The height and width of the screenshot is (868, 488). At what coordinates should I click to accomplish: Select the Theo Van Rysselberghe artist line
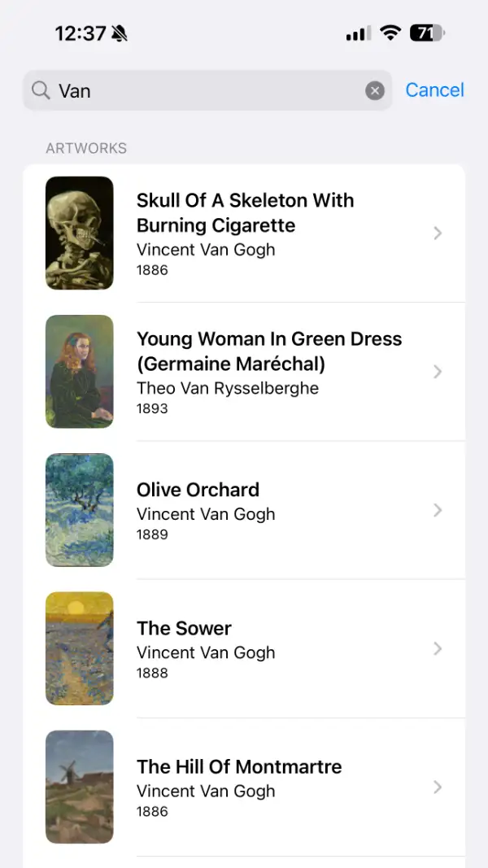point(228,388)
